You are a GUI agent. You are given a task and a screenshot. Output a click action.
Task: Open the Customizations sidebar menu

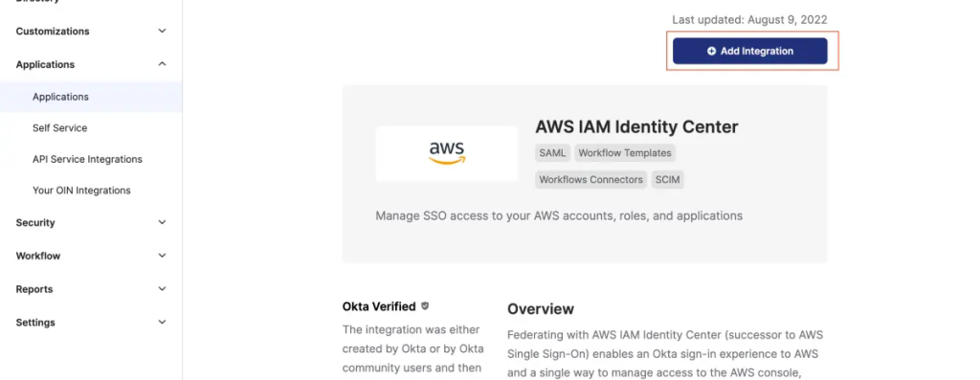53,32
